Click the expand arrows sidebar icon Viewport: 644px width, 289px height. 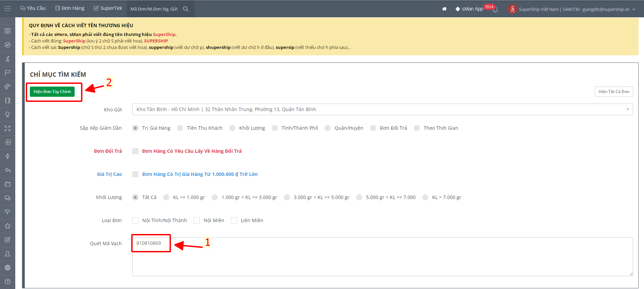[x=7, y=128]
